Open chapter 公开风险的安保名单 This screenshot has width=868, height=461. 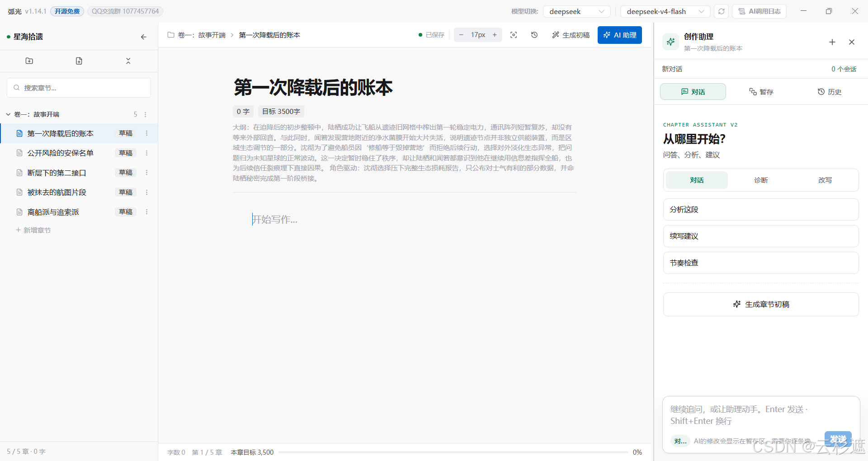point(61,153)
